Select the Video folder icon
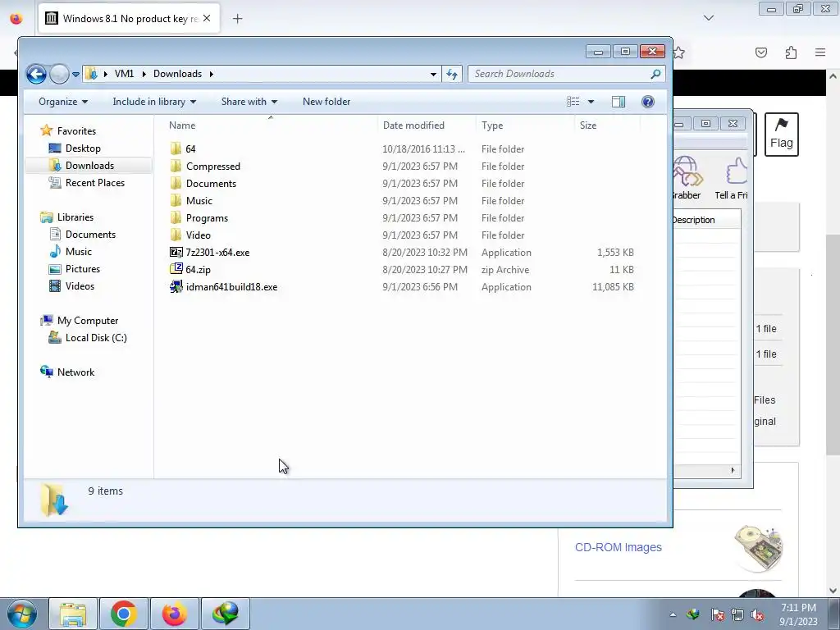The image size is (840, 630). 176,235
